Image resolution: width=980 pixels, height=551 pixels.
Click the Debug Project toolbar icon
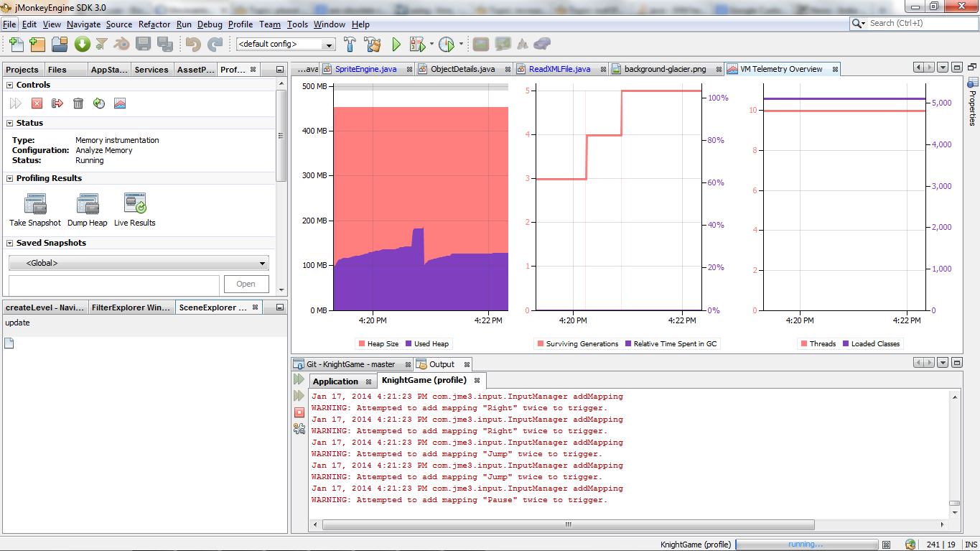tap(417, 44)
